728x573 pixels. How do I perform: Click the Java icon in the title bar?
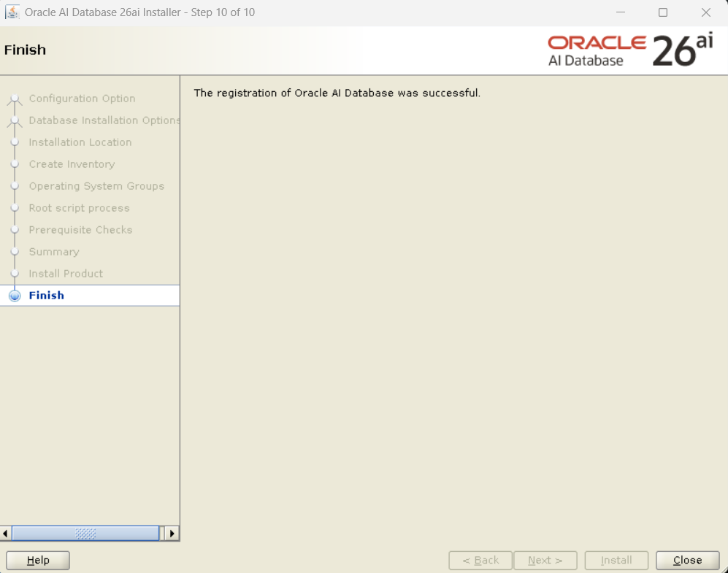12,12
